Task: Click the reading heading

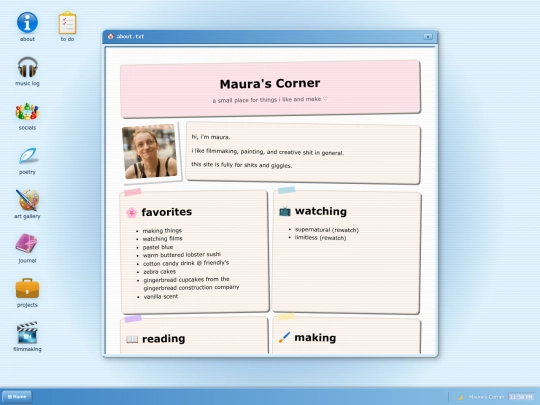Action: click(x=164, y=339)
